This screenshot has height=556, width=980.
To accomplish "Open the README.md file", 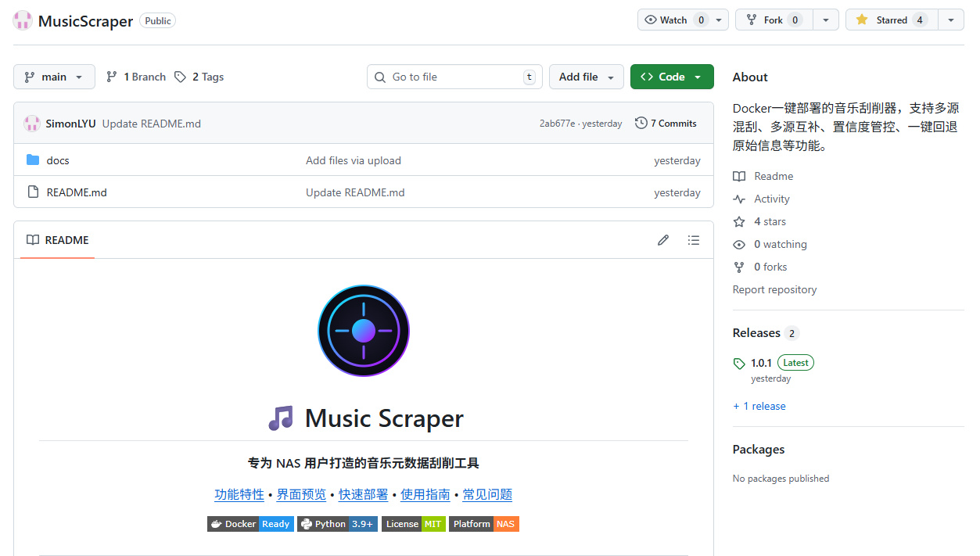I will pyautogui.click(x=77, y=192).
